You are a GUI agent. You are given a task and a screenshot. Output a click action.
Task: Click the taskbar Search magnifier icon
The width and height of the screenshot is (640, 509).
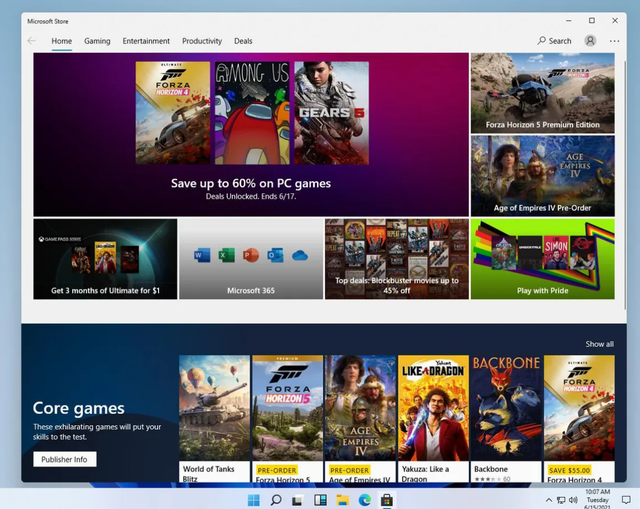(276, 499)
